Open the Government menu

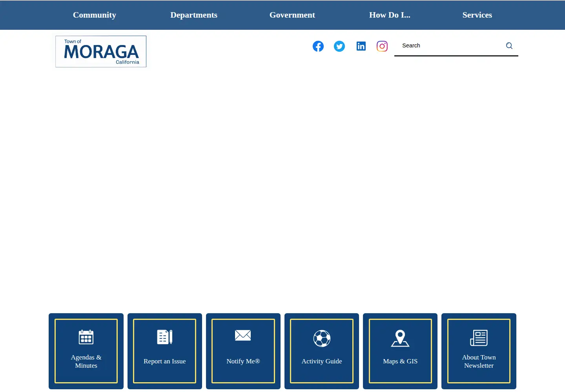point(292,15)
